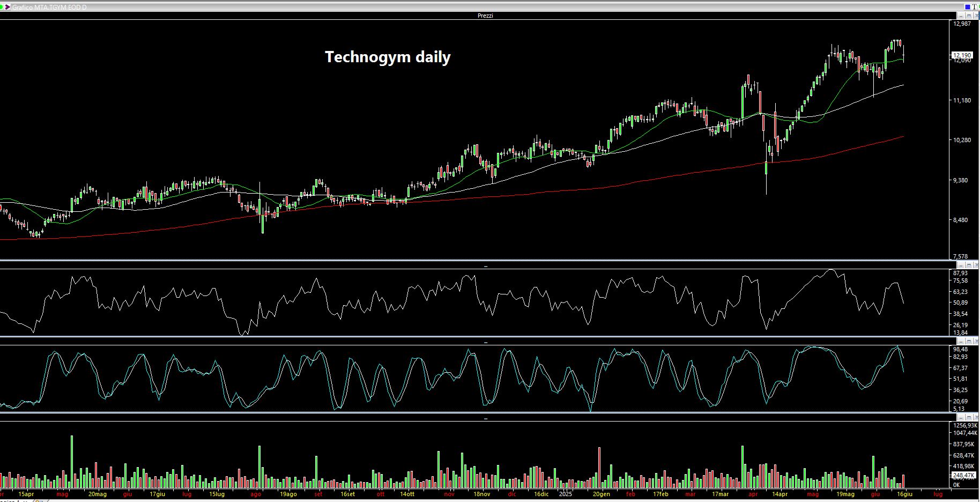Viewport: 980px width, 502px height.
Task: Maximize the RSI indicator panel
Action: (969, 265)
